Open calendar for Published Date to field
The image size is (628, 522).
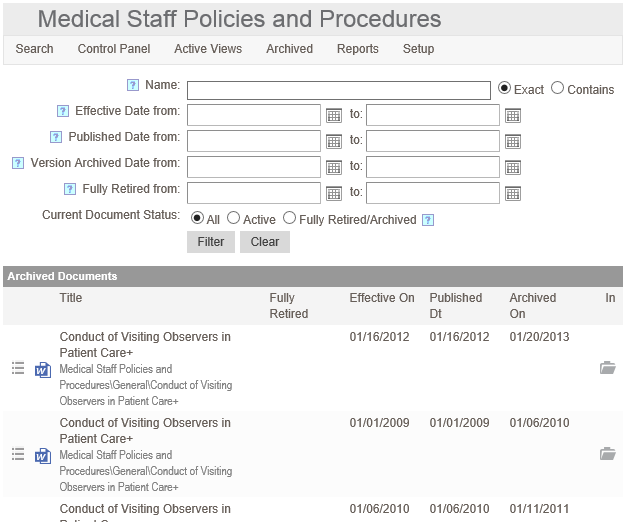pos(513,141)
